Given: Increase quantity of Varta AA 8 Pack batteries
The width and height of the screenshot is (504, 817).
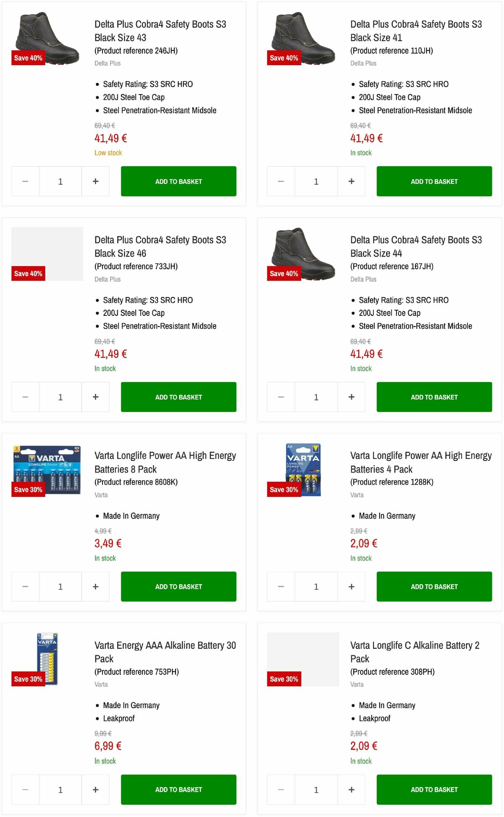Looking at the screenshot, I should [95, 586].
